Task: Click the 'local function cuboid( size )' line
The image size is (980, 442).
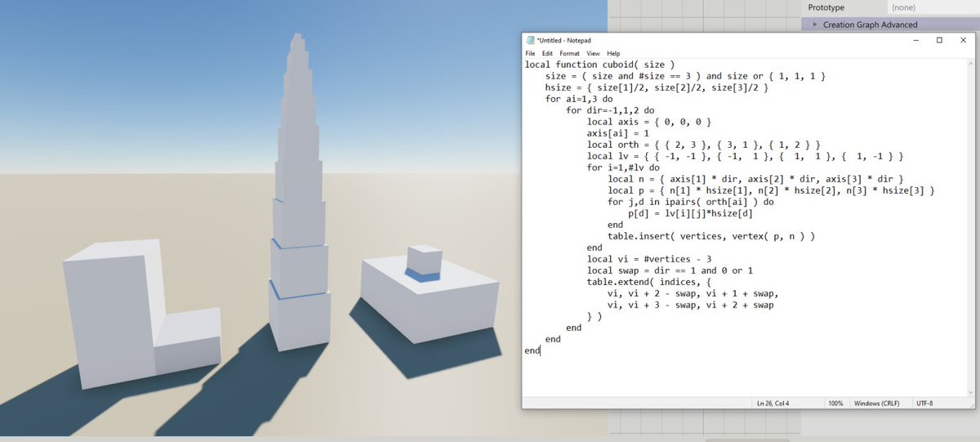Action: tap(599, 64)
